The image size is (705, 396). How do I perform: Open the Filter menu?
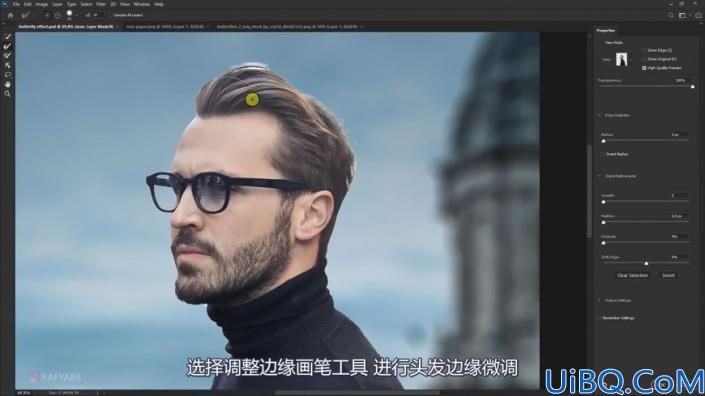coord(101,4)
